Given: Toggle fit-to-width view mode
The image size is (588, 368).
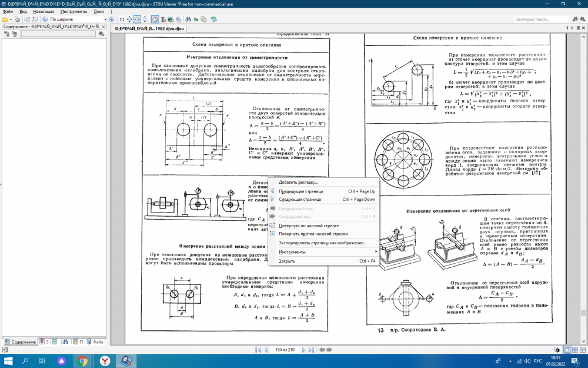Looking at the screenshot, I should 137,19.
